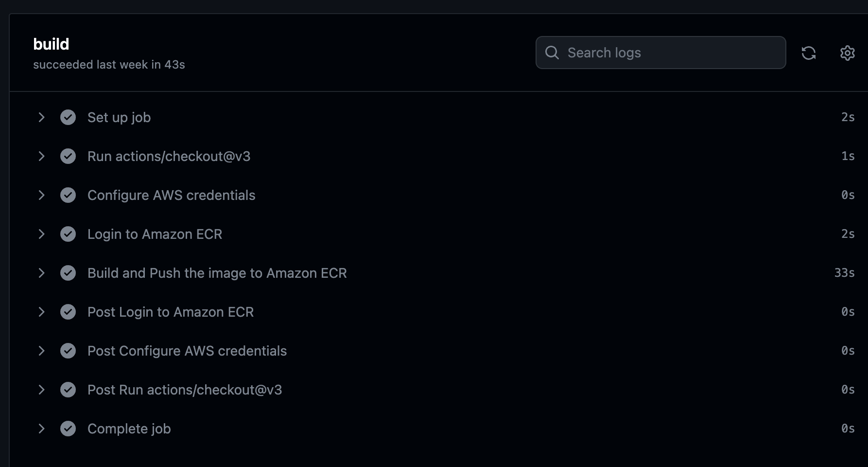Expand Run actions/checkout@v3 step chevron

pyautogui.click(x=41, y=156)
